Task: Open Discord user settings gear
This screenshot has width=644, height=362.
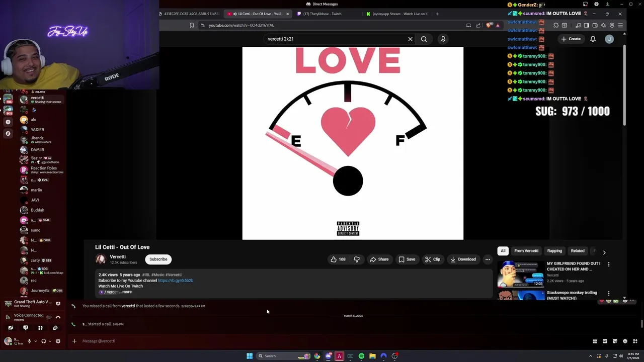Action: tap(58, 341)
